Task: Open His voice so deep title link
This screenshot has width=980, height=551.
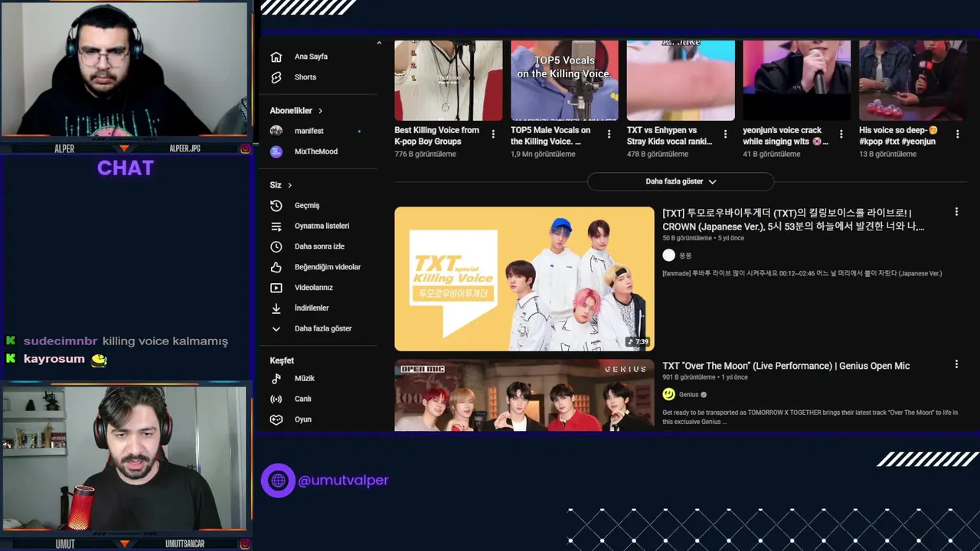Action: [x=898, y=135]
